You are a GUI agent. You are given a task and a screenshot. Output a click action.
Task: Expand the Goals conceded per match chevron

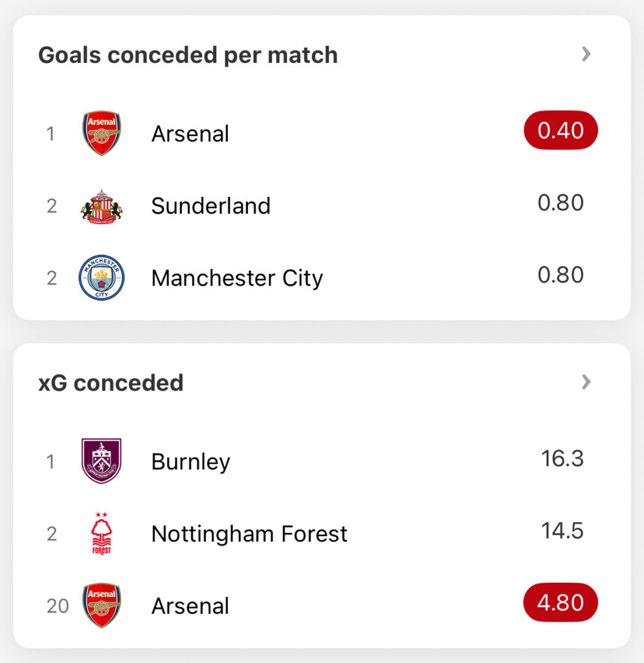point(586,54)
